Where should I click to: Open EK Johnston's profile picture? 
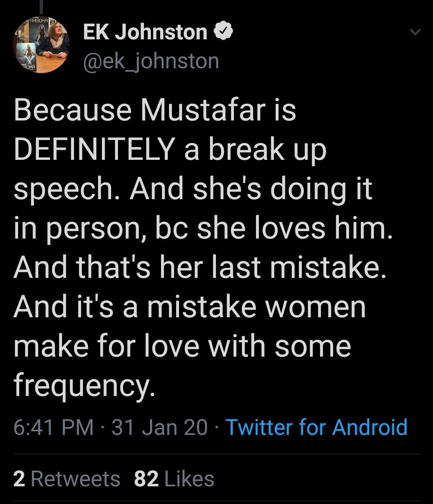(x=42, y=45)
